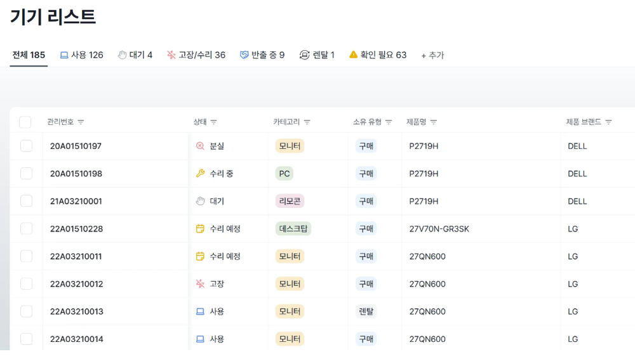This screenshot has width=635, height=364.
Task: Click the 구매 badge for 22A01510228
Action: (366, 228)
